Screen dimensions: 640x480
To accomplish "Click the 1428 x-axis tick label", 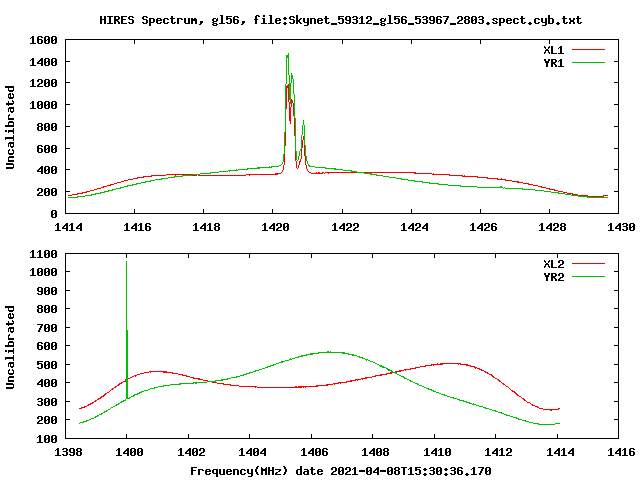I will [x=552, y=227].
